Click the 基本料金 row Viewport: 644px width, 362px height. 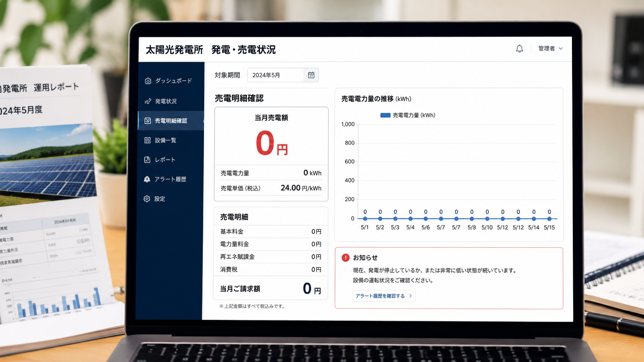(271, 232)
